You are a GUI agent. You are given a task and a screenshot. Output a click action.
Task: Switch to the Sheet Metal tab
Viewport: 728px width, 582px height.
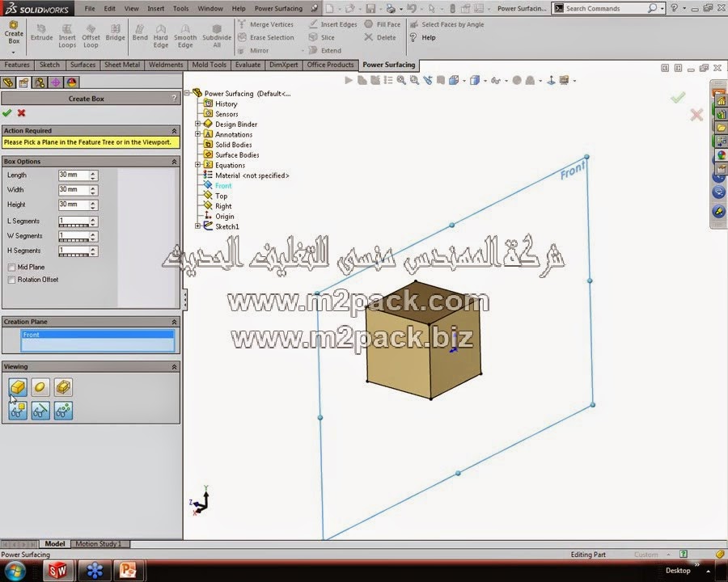coord(122,65)
